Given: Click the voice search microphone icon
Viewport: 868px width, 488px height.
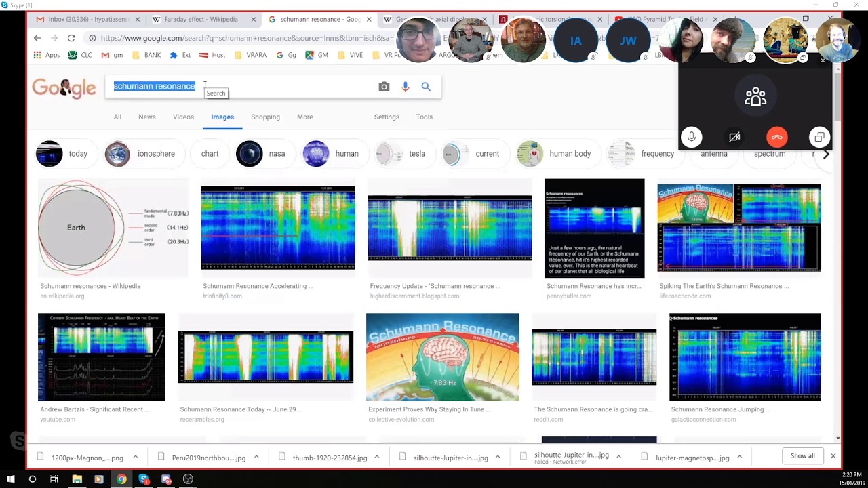Looking at the screenshot, I should (x=405, y=87).
